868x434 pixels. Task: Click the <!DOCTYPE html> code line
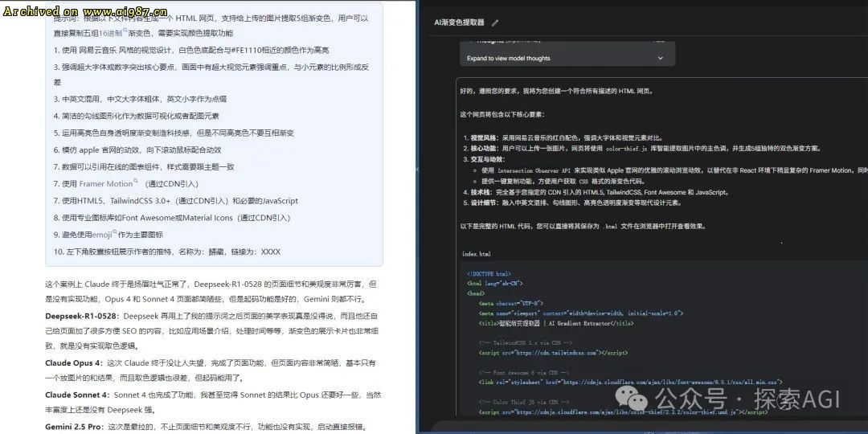tap(489, 274)
